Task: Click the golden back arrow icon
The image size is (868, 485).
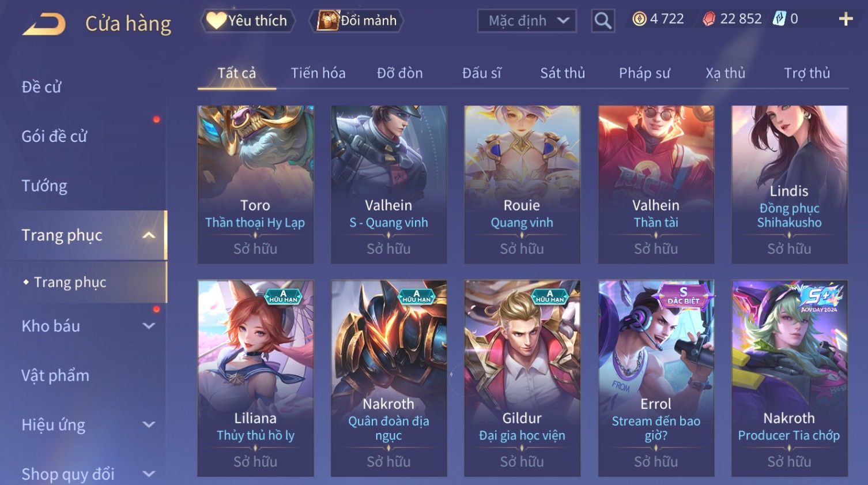Action: (x=44, y=24)
